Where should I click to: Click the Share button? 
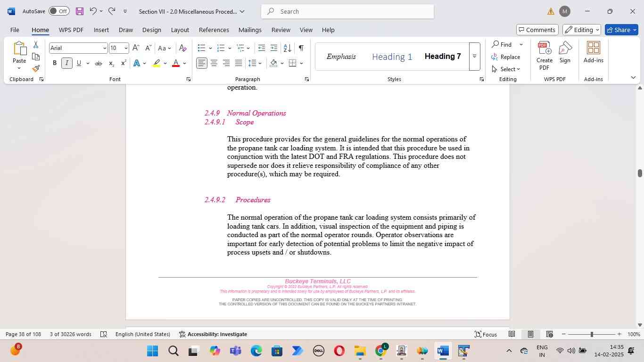click(x=621, y=30)
